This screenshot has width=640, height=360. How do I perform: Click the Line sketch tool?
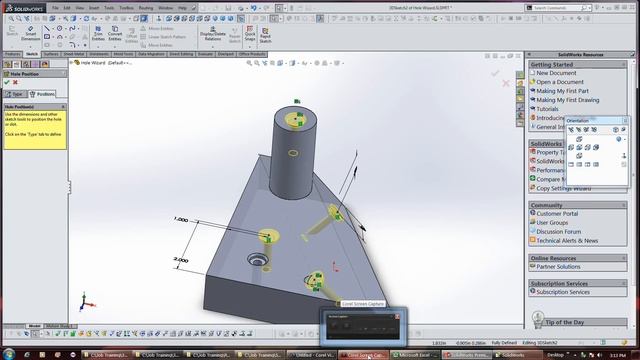[47, 28]
